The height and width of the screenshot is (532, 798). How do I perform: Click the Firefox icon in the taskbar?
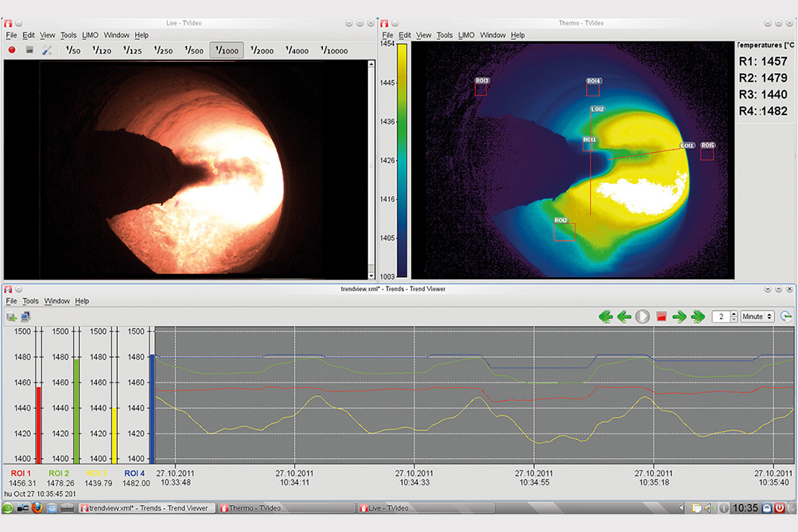pos(37,508)
